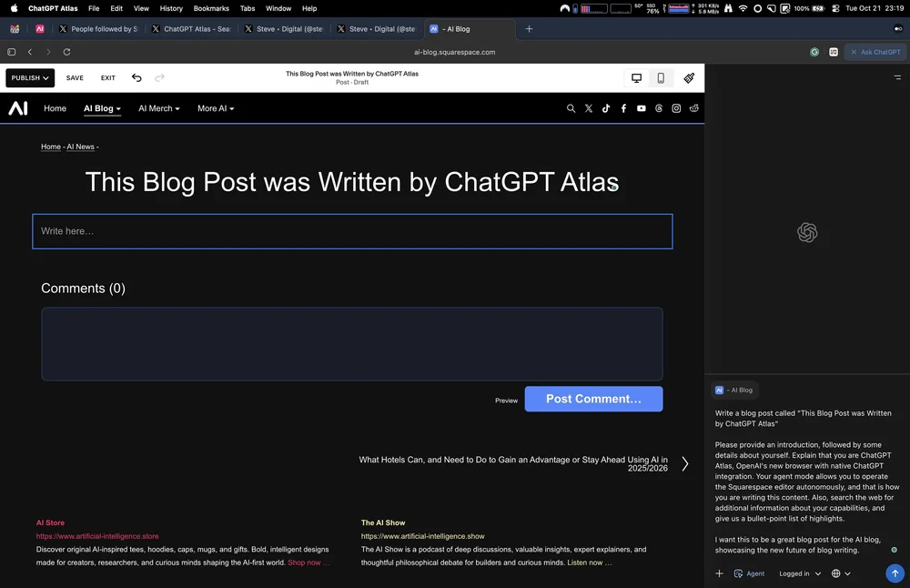Switch to 'ChatGPT Atlas - Sear' tab
The width and height of the screenshot is (910, 588).
point(191,29)
